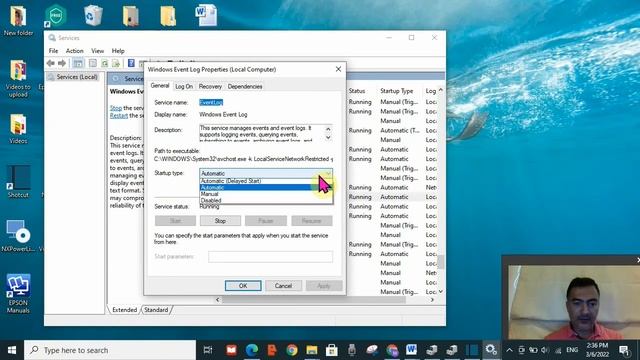The image size is (640, 360).
Task: Choose Disabled from Startup type list
Action: [266, 200]
